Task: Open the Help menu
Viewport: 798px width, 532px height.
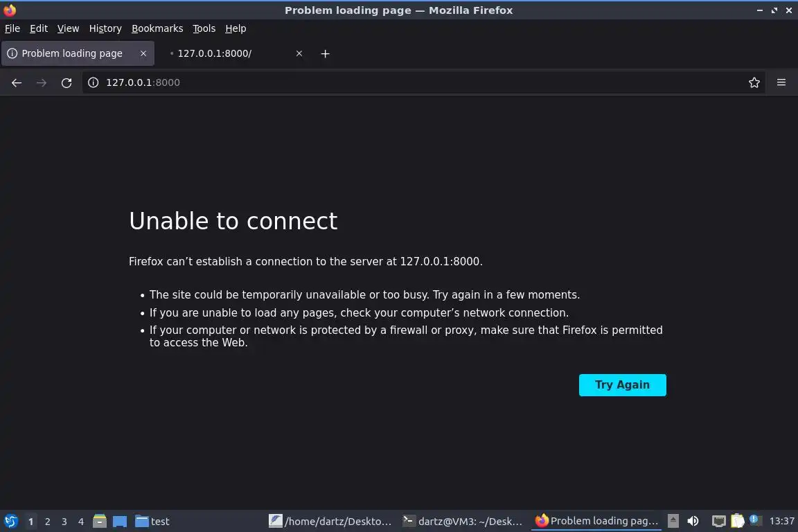Action: tap(236, 28)
